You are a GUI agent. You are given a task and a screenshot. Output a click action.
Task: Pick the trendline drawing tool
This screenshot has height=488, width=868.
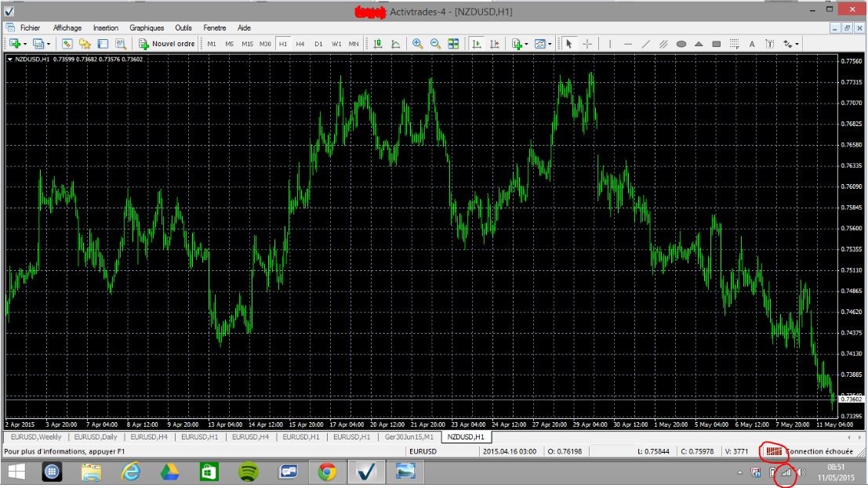click(645, 44)
